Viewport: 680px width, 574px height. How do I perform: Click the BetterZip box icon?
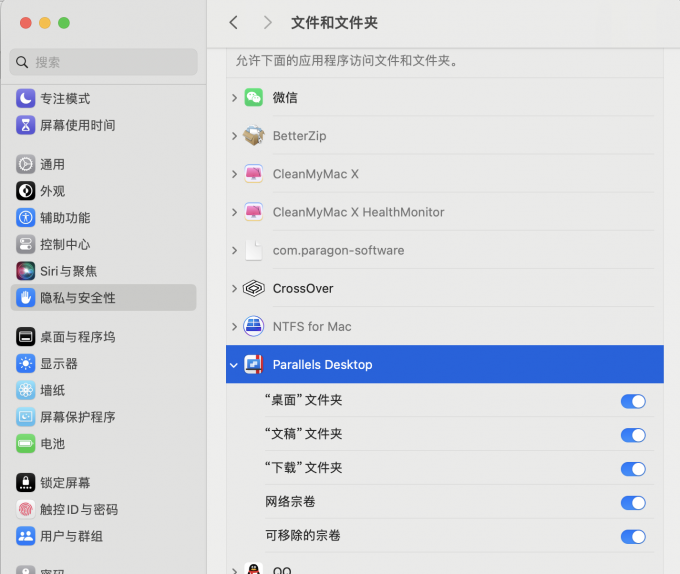click(254, 136)
